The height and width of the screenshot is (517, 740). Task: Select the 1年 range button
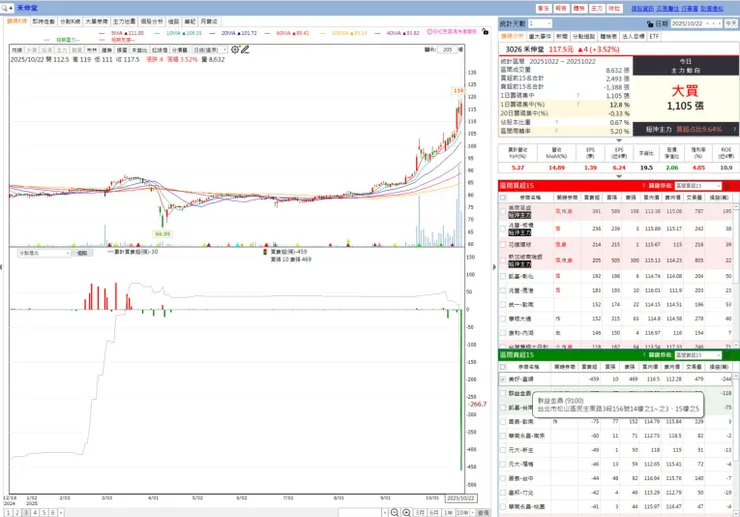(448, 512)
